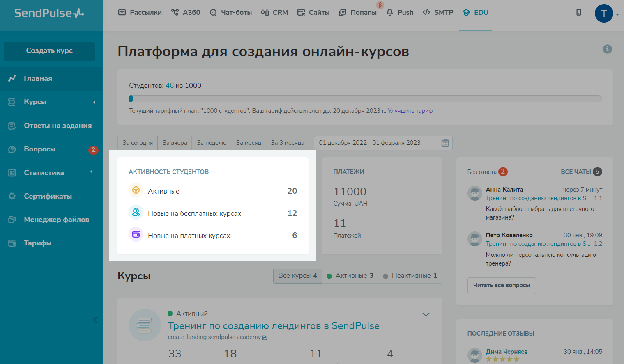Viewport: 624px width, 364px height.
Task: Click the new free courses users icon
Action: coord(136,213)
